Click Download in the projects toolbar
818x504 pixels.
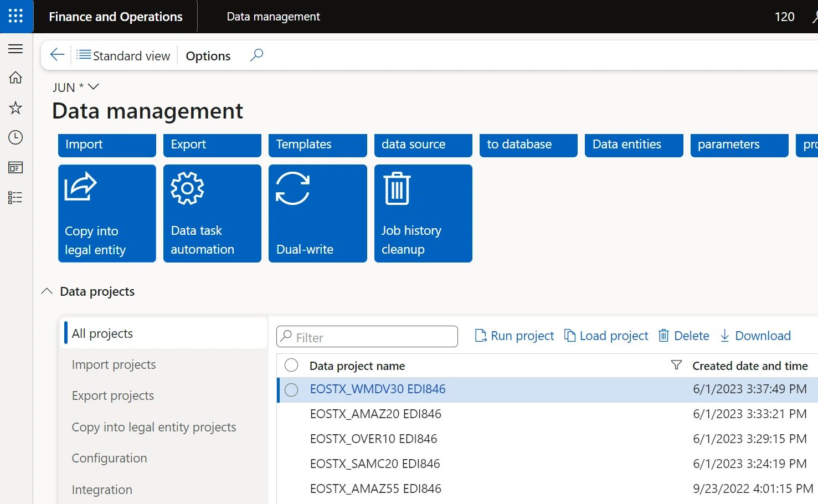(755, 336)
